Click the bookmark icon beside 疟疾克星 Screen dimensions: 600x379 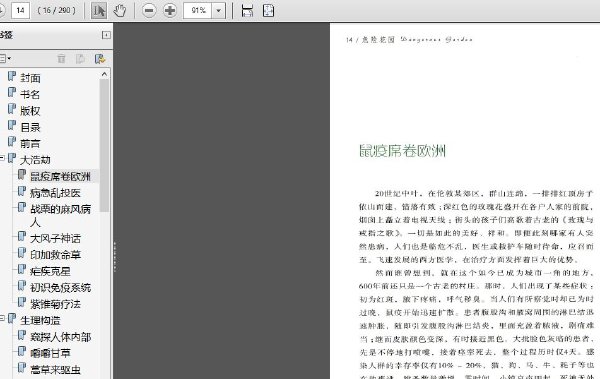(22, 270)
